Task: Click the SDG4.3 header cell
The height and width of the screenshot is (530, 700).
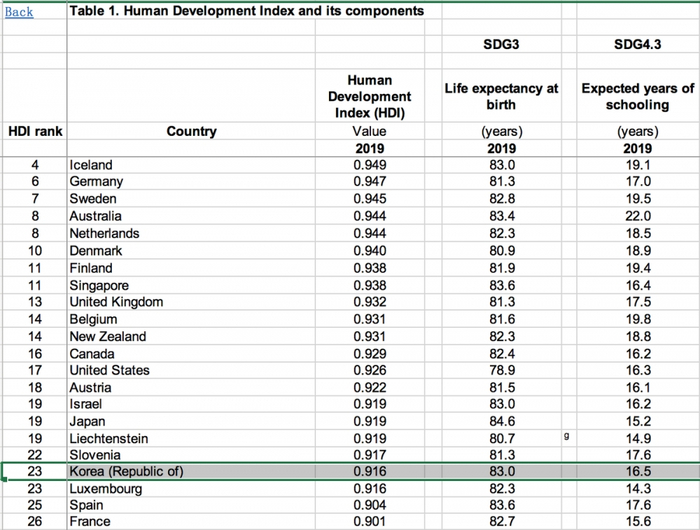Action: 637,46
